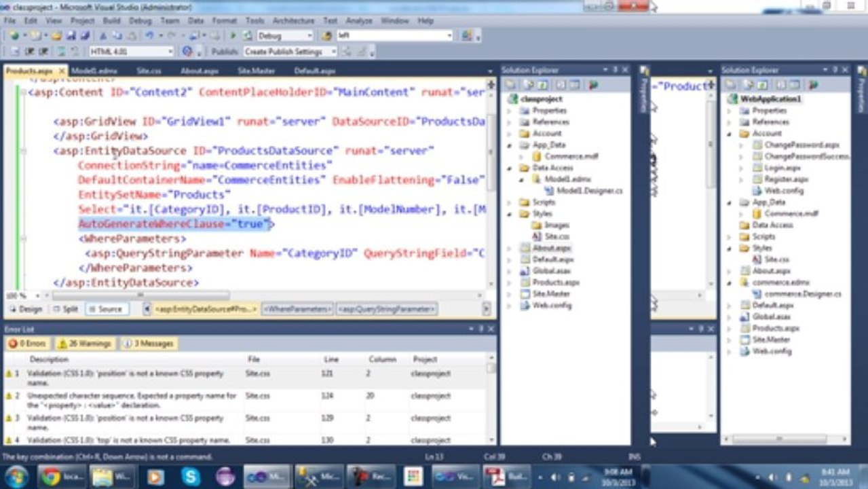Select Products.aspx in left Solution Explorer

[556, 283]
